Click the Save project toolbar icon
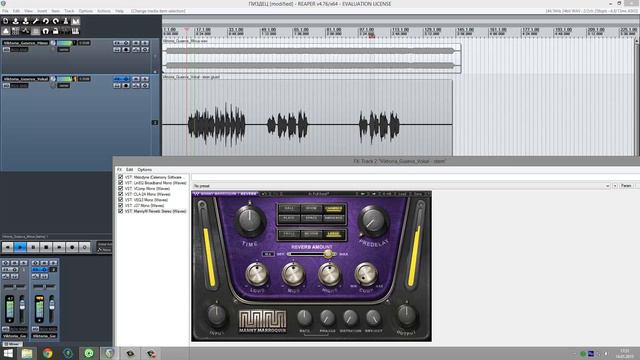640x360 pixels. pos(26,21)
